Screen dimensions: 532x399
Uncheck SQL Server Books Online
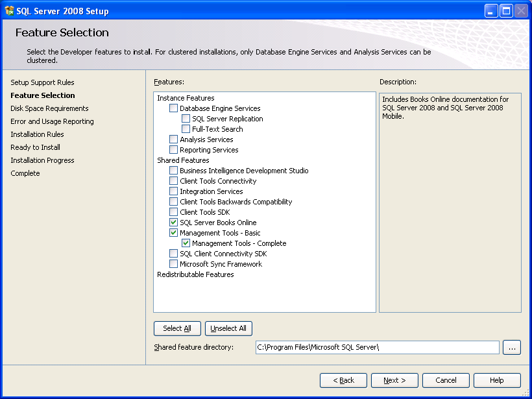[173, 223]
